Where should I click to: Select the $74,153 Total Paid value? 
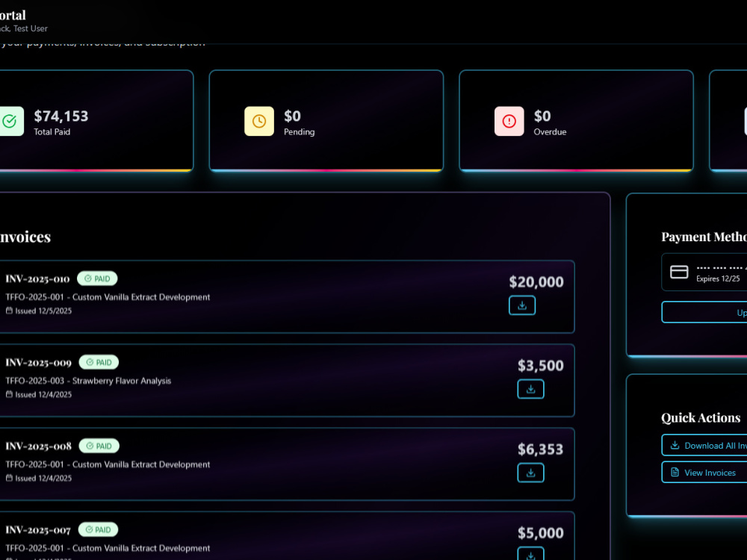(x=61, y=116)
